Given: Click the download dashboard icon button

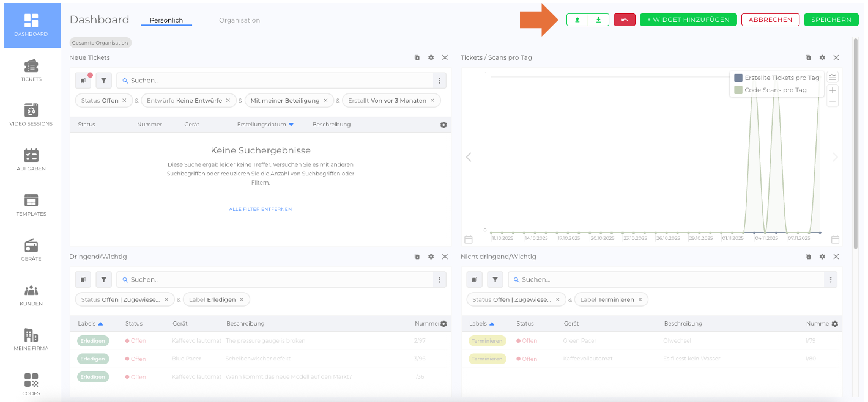Looking at the screenshot, I should (x=598, y=20).
